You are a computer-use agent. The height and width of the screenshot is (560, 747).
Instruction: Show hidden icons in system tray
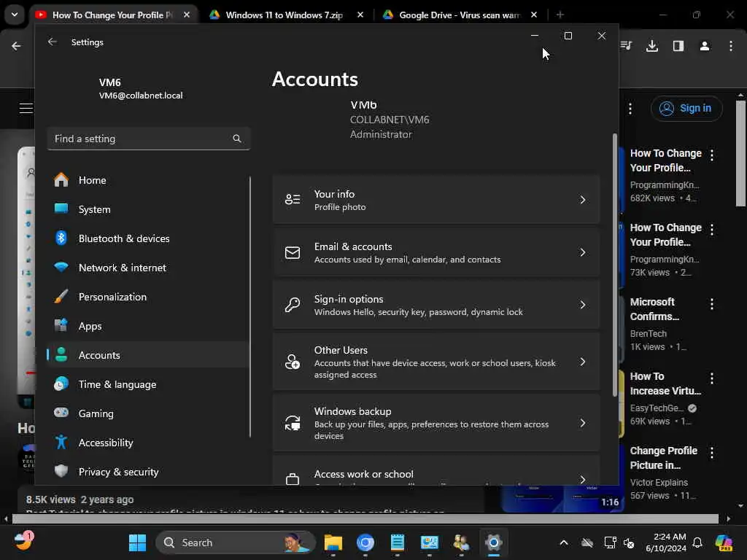(564, 542)
